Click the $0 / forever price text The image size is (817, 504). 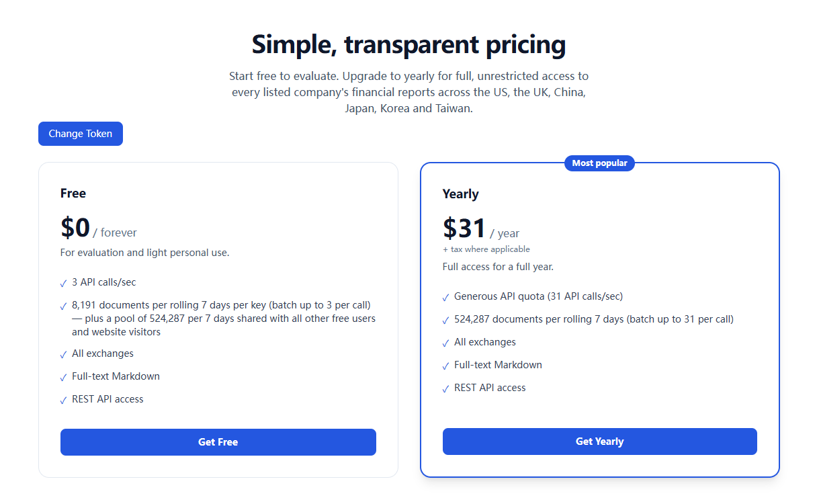pos(99,228)
